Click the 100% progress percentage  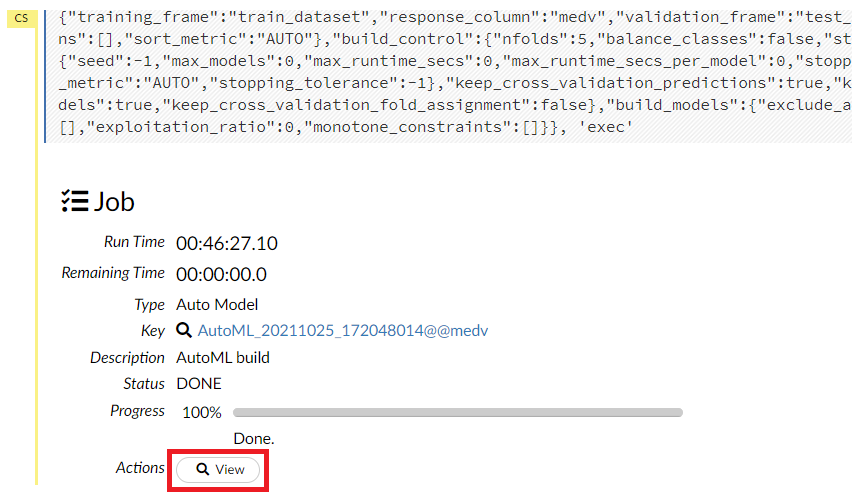point(202,412)
